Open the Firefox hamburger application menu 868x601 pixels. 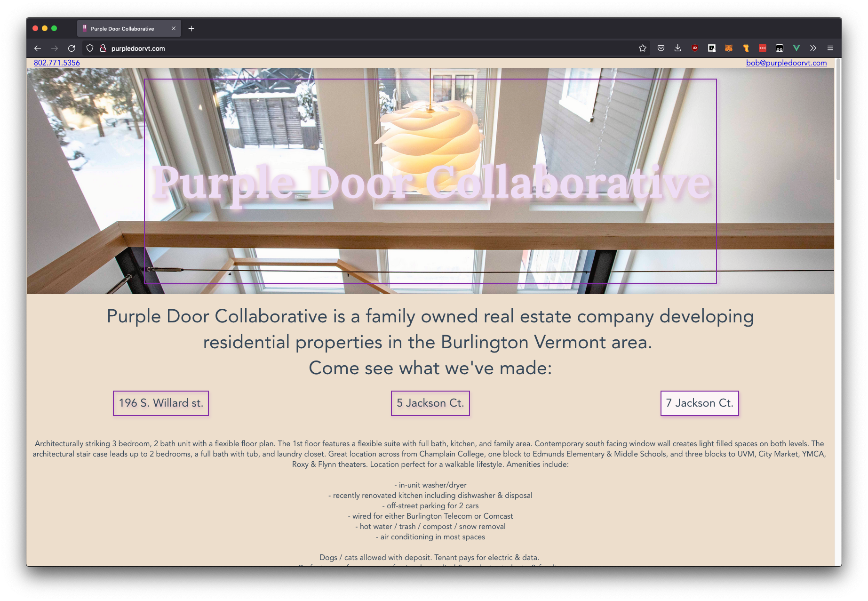coord(830,48)
